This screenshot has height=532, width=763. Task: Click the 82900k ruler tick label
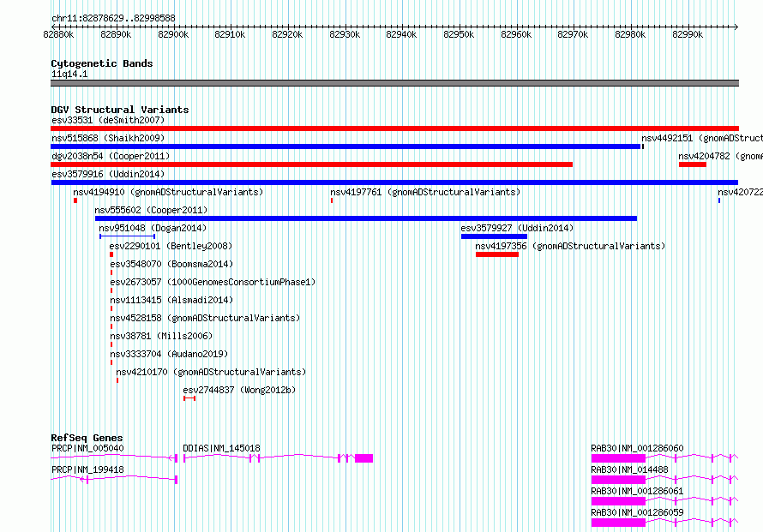click(x=173, y=34)
